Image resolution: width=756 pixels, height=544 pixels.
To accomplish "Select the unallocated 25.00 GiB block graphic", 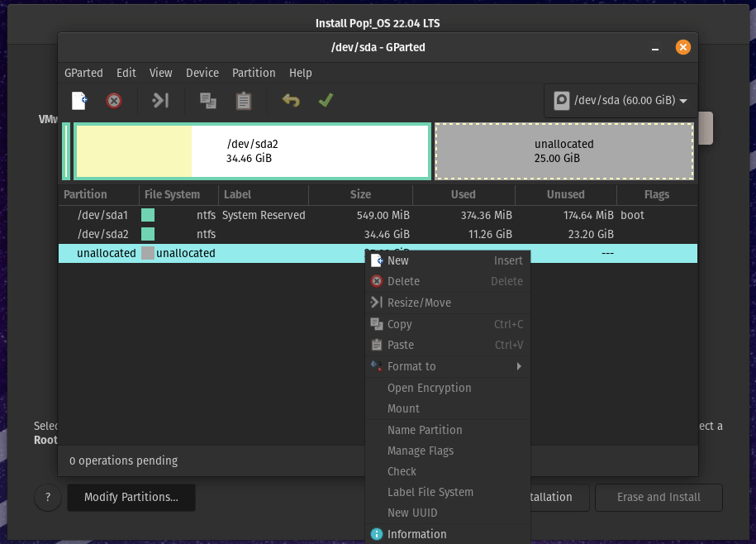I will [563, 150].
